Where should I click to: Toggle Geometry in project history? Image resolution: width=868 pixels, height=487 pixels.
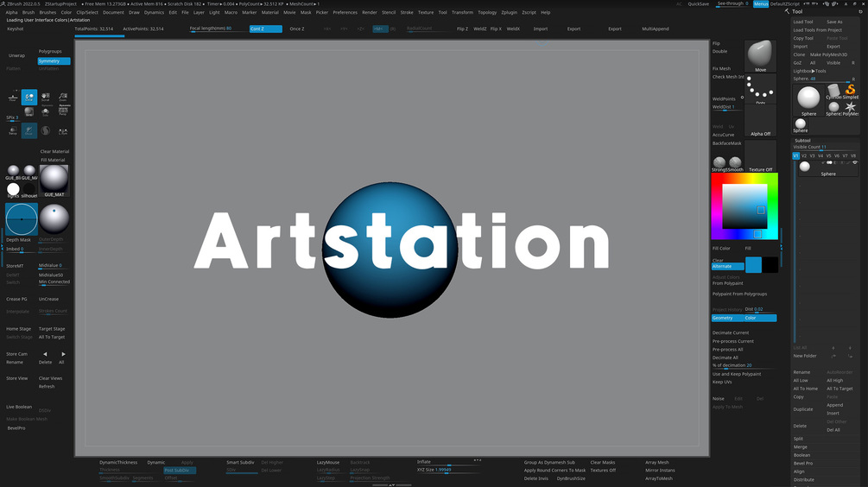click(x=727, y=318)
